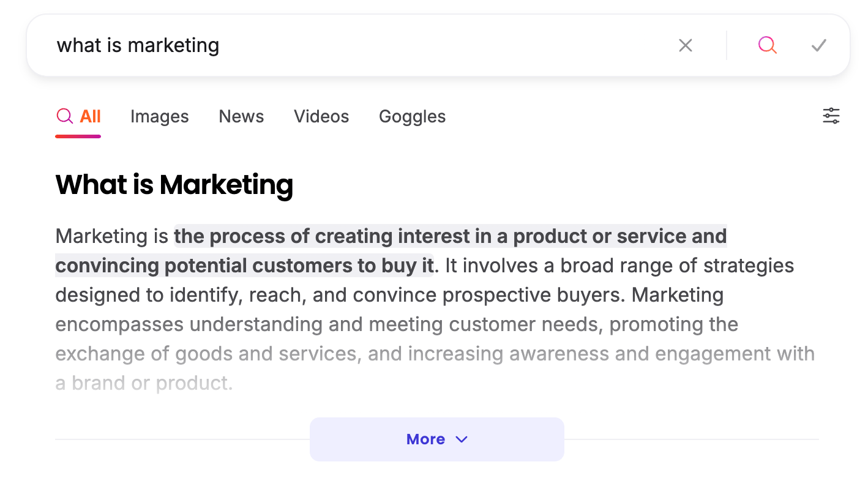The width and height of the screenshot is (868, 481).
Task: Switch to the Goggles tab
Action: (412, 116)
